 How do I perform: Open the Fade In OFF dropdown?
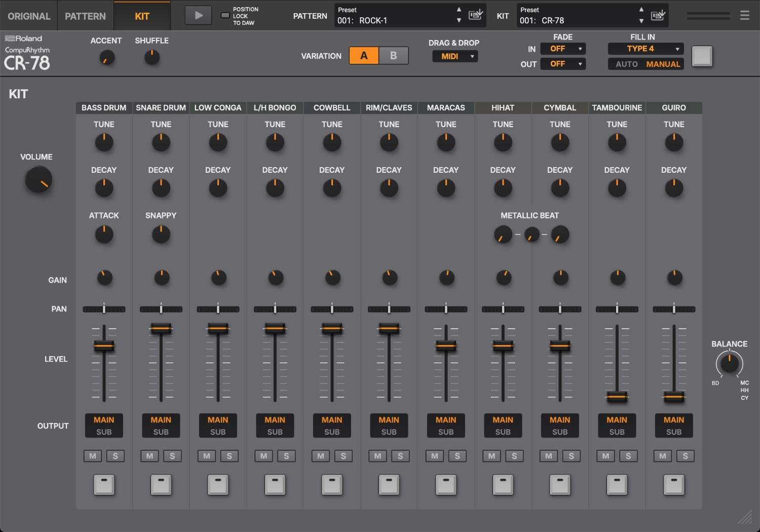tap(563, 49)
